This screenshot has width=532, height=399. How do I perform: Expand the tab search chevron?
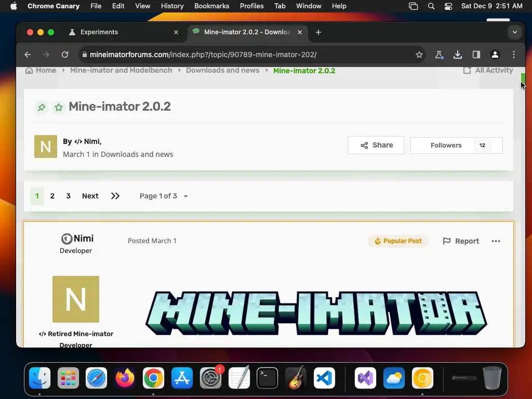(515, 32)
